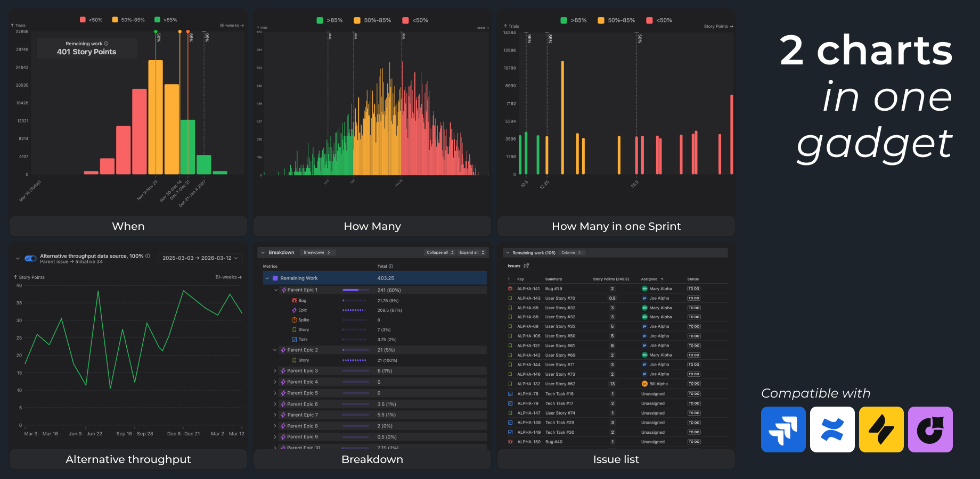Click the TO DO status badge on ALPHA-141
The width and height of the screenshot is (980, 479).
point(694,288)
